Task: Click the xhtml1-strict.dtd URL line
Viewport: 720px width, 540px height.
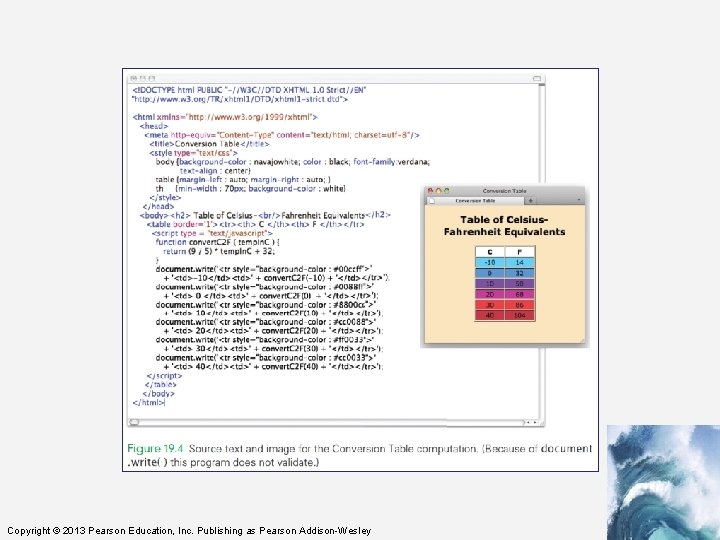Action: 240,99
